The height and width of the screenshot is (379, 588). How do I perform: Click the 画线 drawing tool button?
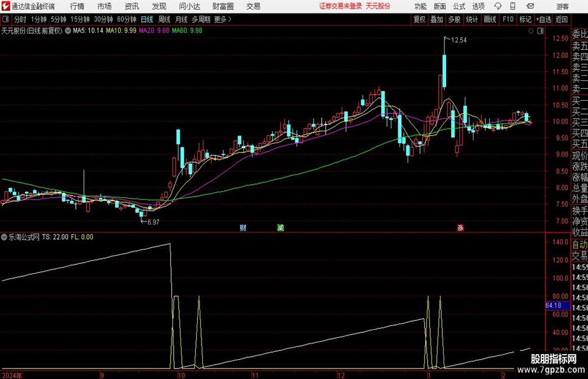tap(490, 19)
